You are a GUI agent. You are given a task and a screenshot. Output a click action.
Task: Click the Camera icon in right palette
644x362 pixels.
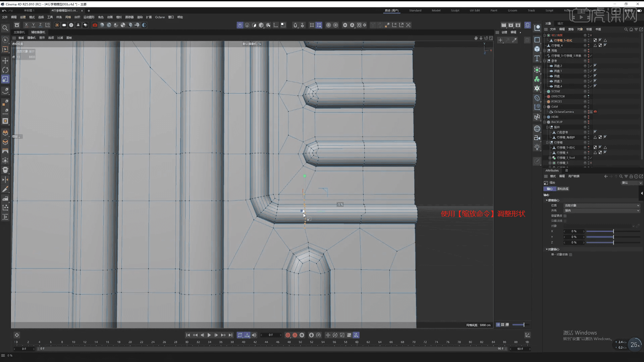coord(537,138)
